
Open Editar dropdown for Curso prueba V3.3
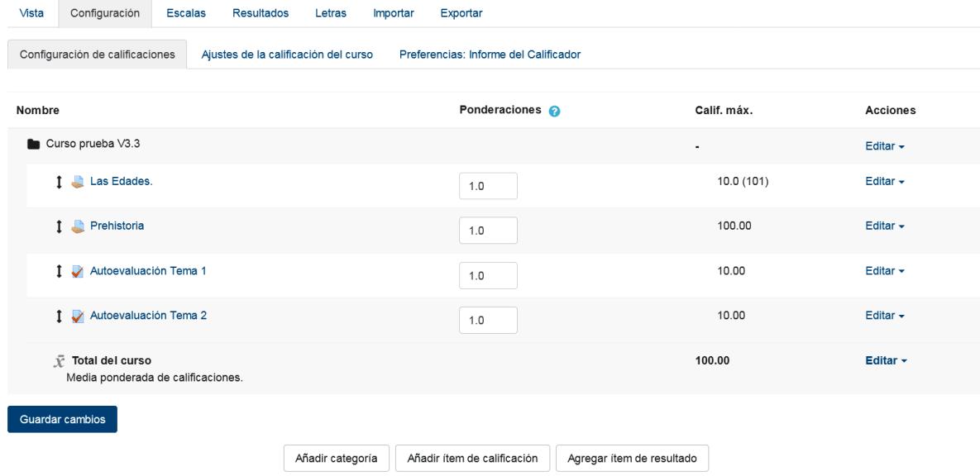click(x=884, y=146)
